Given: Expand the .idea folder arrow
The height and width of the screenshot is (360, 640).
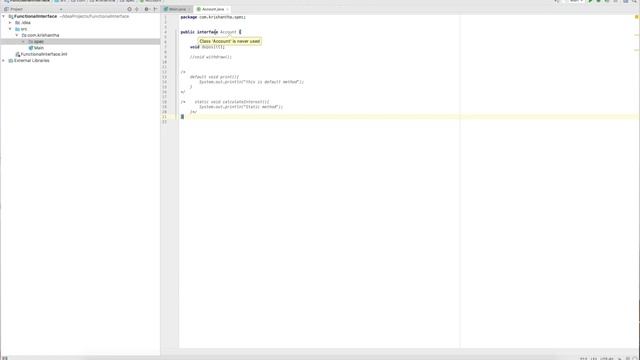Looking at the screenshot, I should click(10, 23).
